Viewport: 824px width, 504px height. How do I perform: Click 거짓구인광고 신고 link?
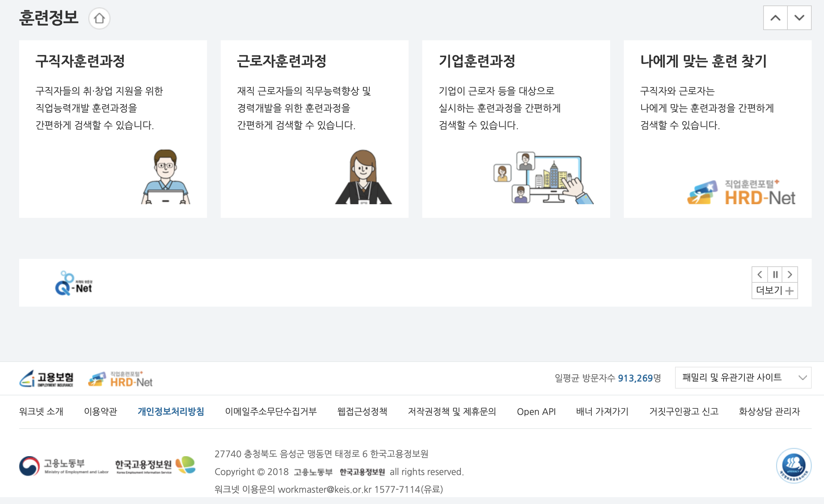pyautogui.click(x=684, y=411)
